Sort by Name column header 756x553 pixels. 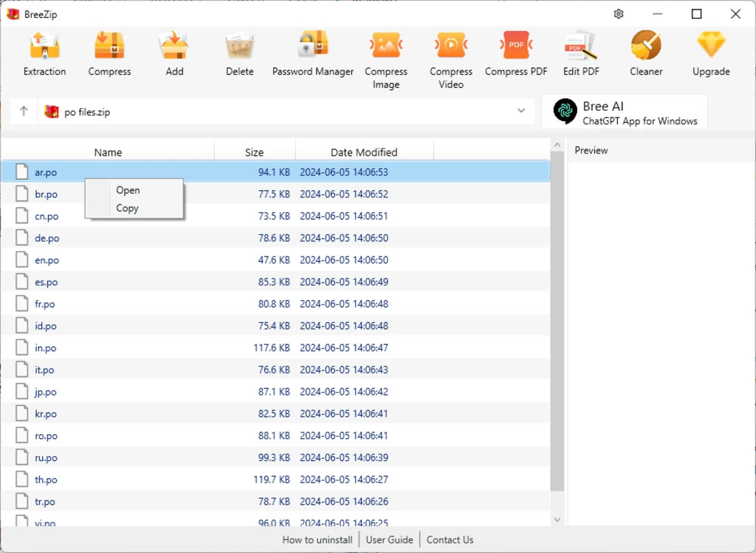click(108, 152)
